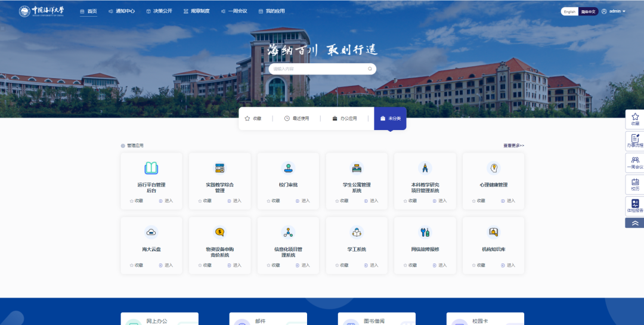The height and width of the screenshot is (325, 644).
Task: Select the 办公应用 category tab
Action: tap(345, 118)
